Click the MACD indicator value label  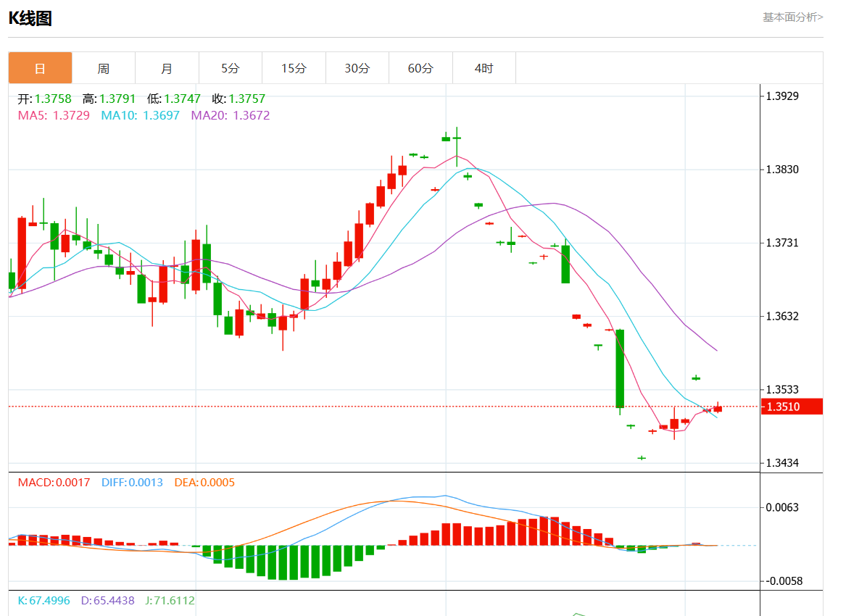(x=54, y=483)
